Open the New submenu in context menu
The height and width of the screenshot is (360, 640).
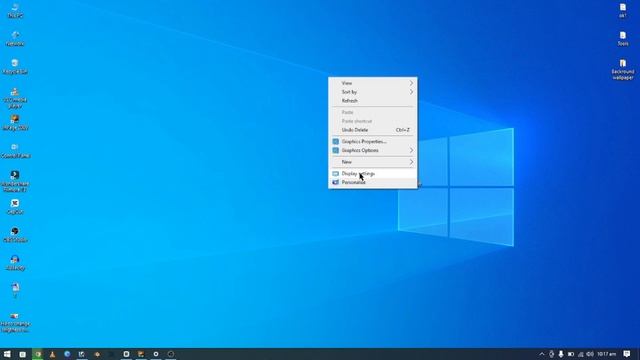(373, 162)
